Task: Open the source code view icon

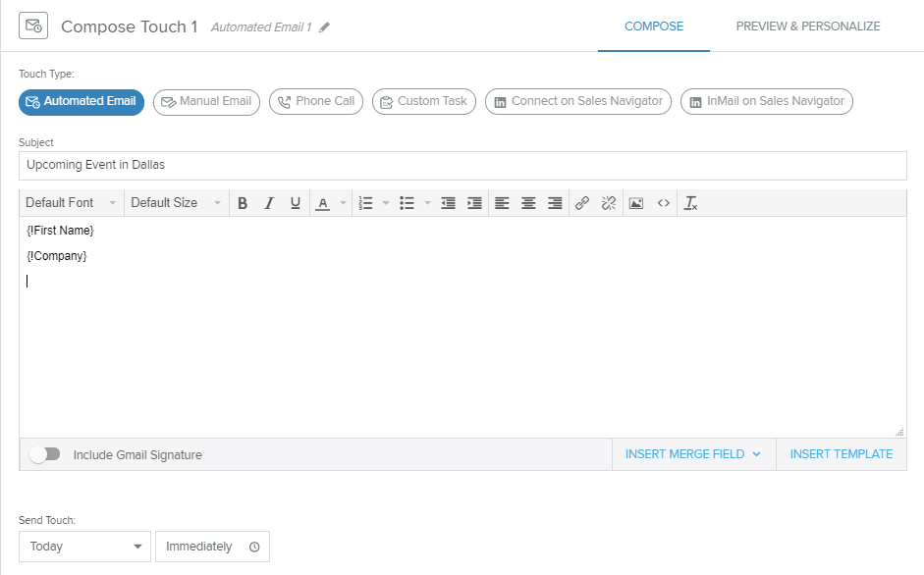Action: pos(664,203)
